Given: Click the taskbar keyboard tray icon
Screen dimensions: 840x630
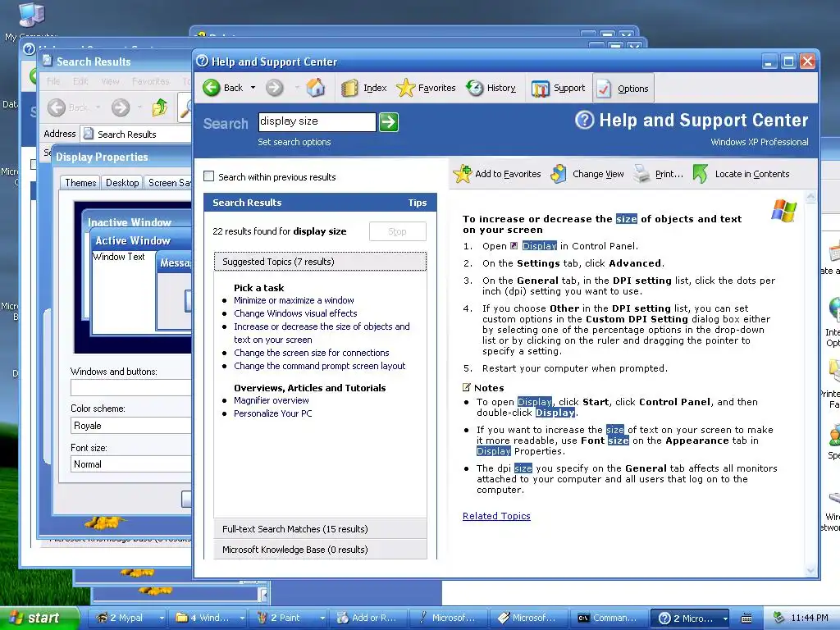Looking at the screenshot, I should (746, 619).
